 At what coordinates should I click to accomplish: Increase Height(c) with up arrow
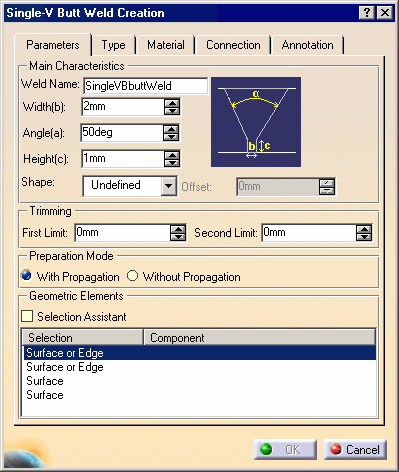[172, 155]
